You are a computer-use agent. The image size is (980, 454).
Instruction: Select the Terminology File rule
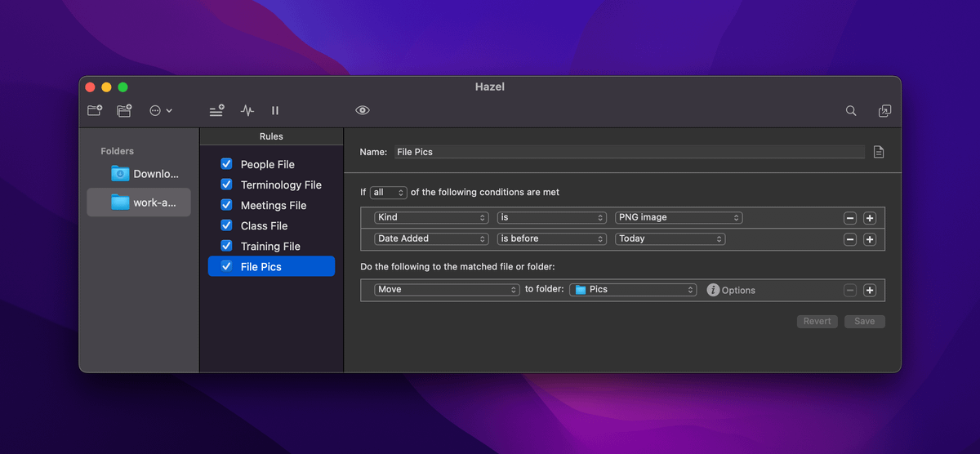click(281, 185)
